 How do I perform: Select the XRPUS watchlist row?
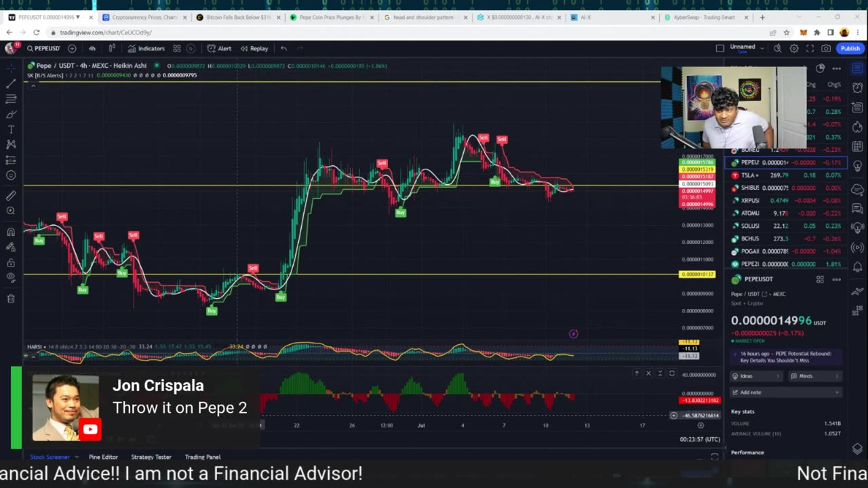(x=785, y=201)
